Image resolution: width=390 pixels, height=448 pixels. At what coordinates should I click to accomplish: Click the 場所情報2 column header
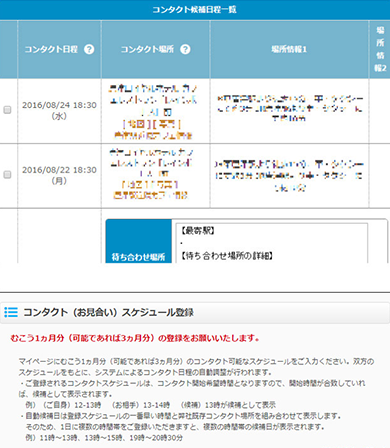tap(380, 49)
